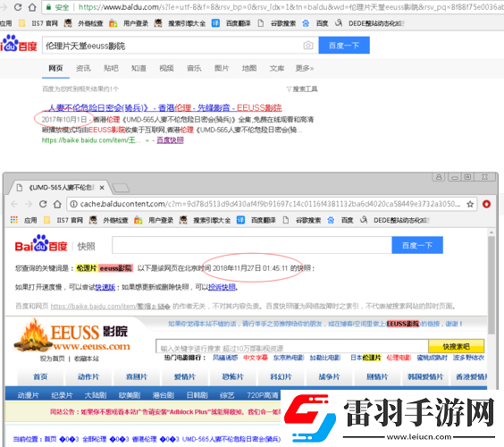Click the Baidu logo on the results page

[19, 44]
